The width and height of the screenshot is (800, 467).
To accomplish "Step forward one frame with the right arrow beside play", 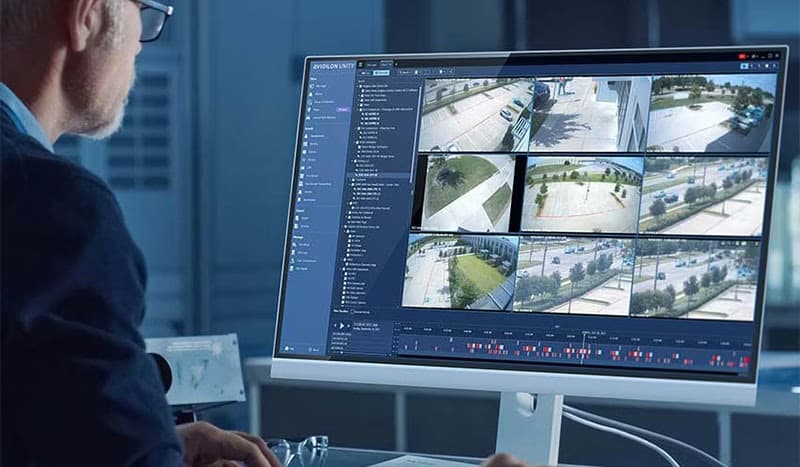I will 348,326.
